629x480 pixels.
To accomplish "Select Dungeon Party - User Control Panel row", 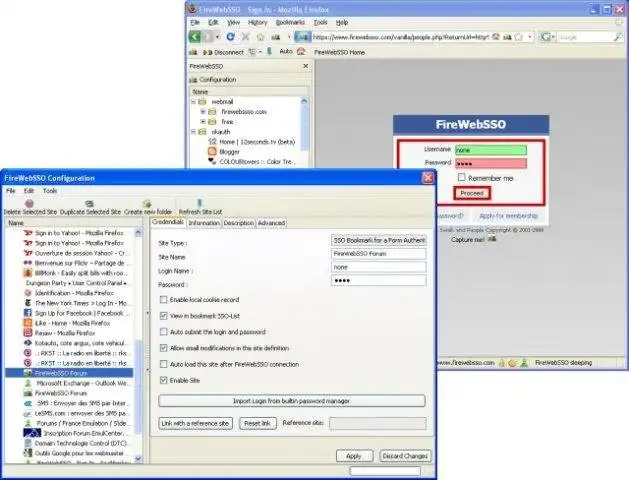I will [x=75, y=283].
